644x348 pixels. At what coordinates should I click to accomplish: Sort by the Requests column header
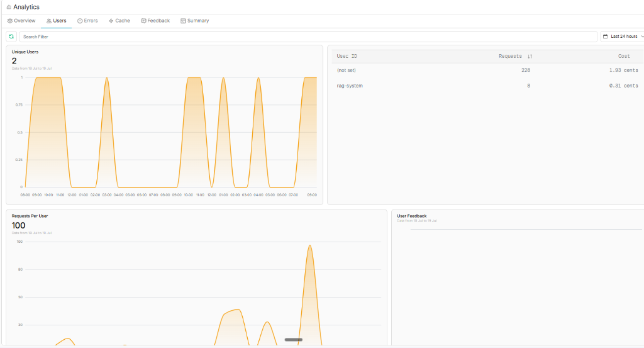[x=510, y=56]
